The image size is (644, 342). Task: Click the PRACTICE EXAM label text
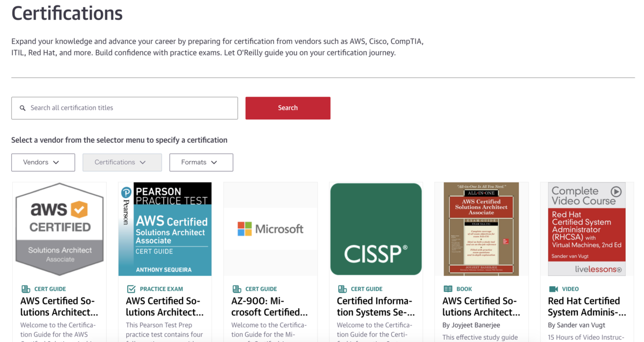click(x=162, y=289)
